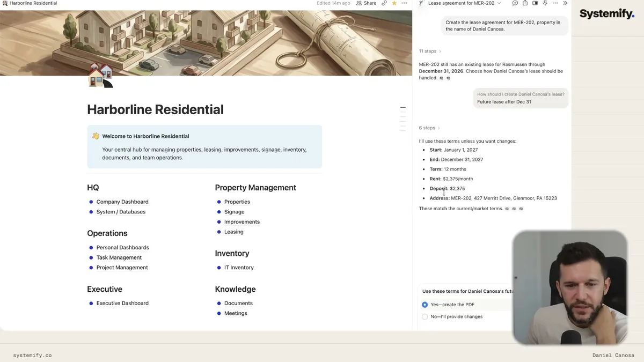The height and width of the screenshot is (362, 644).
Task: Expand the "6 steps" disclosure
Action: point(429,128)
